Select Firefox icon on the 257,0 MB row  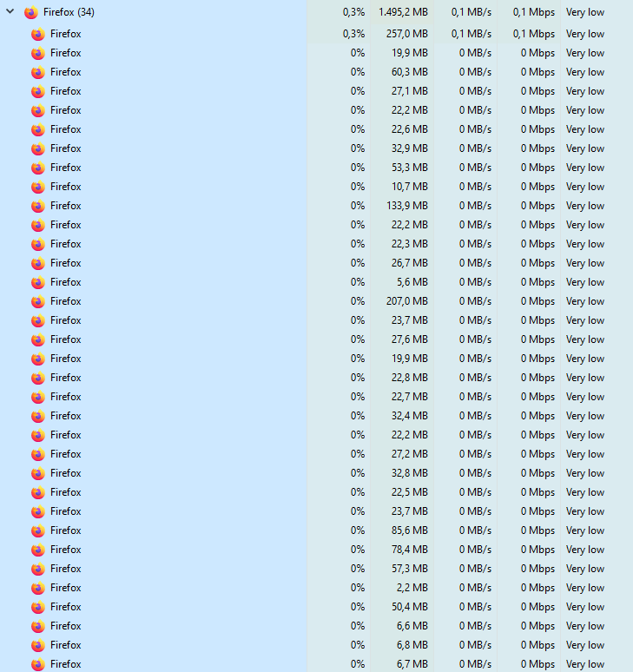tap(38, 34)
